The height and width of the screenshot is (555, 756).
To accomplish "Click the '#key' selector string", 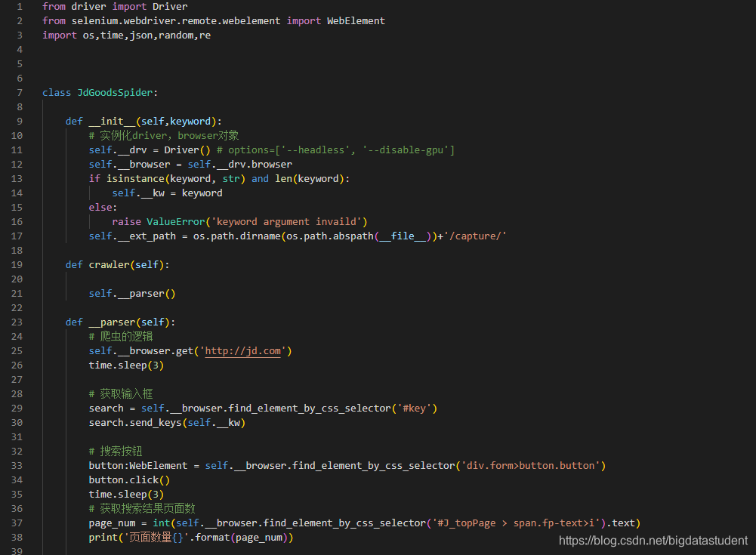I will pos(414,409).
